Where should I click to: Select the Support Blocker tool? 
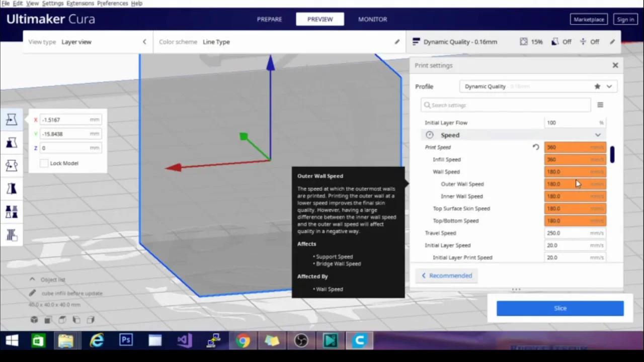(x=11, y=235)
